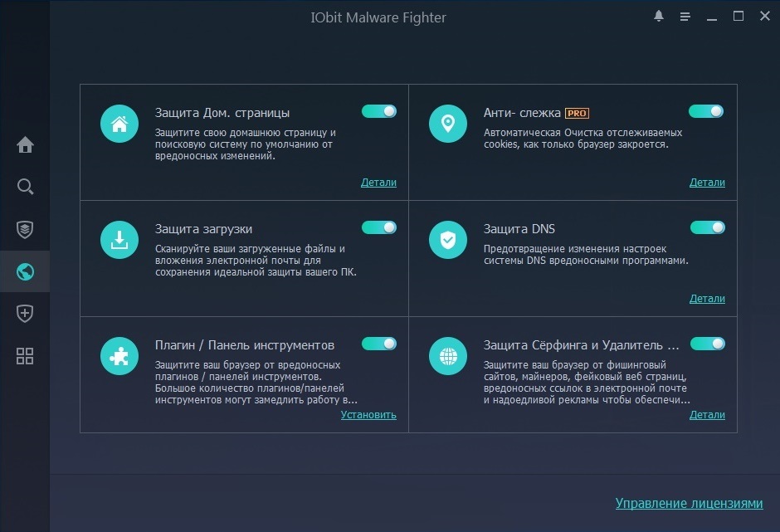Open the shield-plus Security Guard sidebar icon
Viewport: 780px width, 532px height.
(x=25, y=314)
